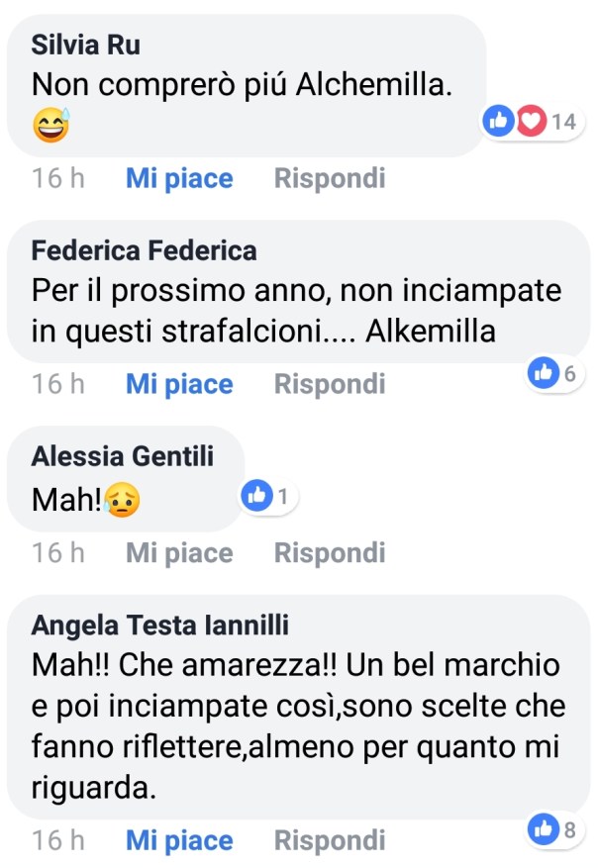This screenshot has width=598, height=868.
Task: Click the thumbs-up icon on Alessia Gentili's comment
Action: (x=256, y=497)
